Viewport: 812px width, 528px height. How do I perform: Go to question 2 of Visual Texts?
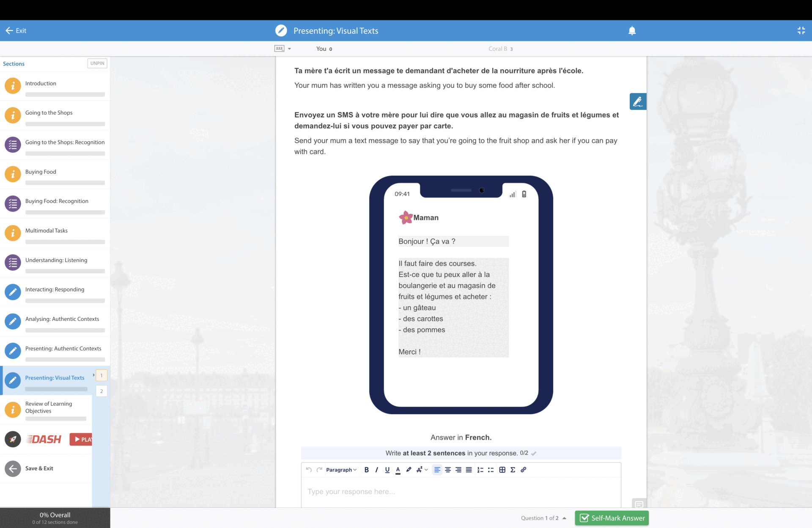pyautogui.click(x=101, y=391)
